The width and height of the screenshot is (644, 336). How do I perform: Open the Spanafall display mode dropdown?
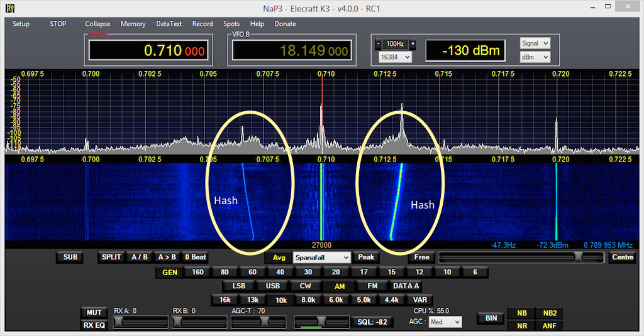[321, 257]
